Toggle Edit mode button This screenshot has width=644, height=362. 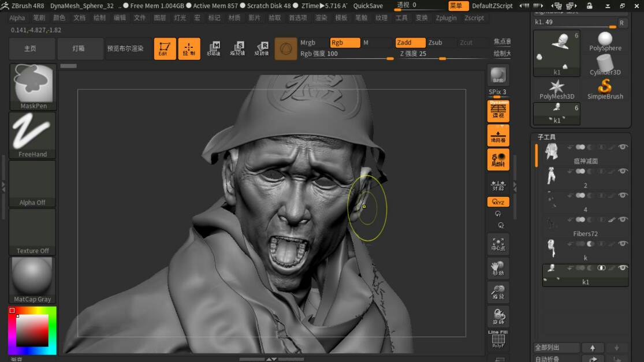[x=165, y=48]
